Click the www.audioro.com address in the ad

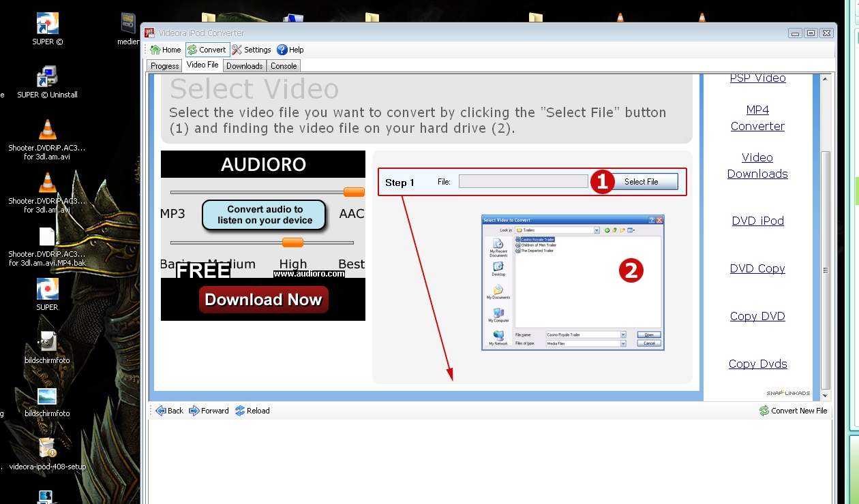(309, 274)
